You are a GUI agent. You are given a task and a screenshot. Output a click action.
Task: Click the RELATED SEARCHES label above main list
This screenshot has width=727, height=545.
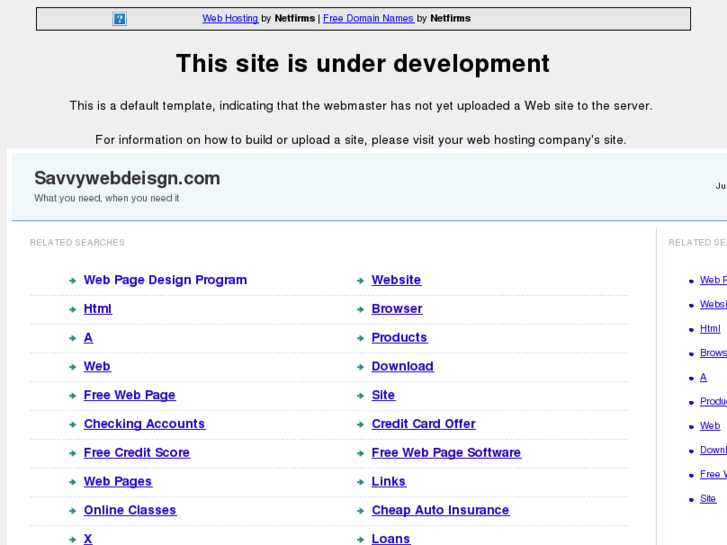pyautogui.click(x=77, y=242)
